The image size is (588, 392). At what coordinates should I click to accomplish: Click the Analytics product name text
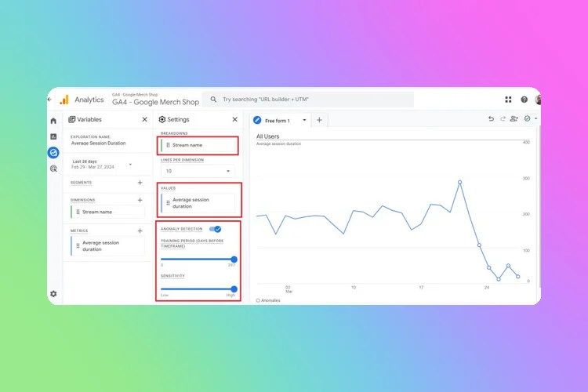pos(89,100)
